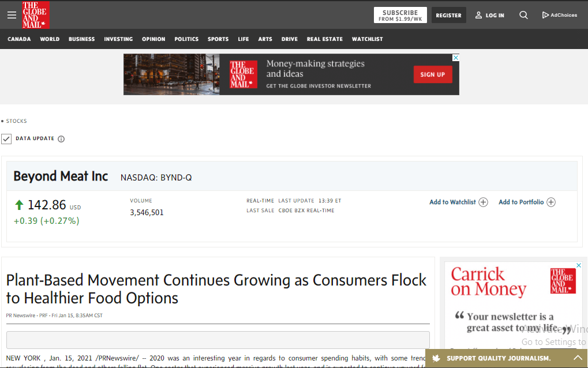Click the maple leaf icon in support bar

436,358
